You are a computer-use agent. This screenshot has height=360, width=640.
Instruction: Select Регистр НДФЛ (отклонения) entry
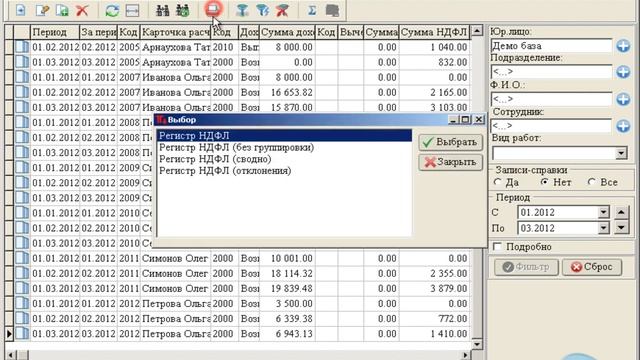click(225, 171)
